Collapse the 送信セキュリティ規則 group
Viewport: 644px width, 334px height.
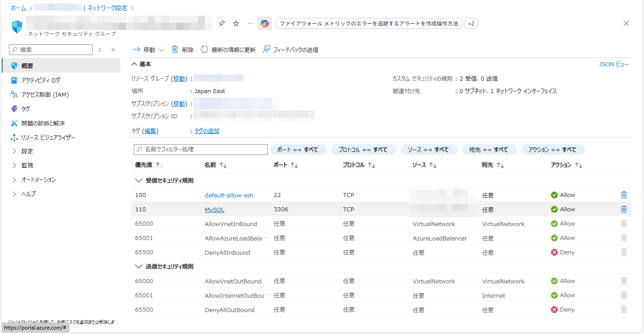[138, 266]
